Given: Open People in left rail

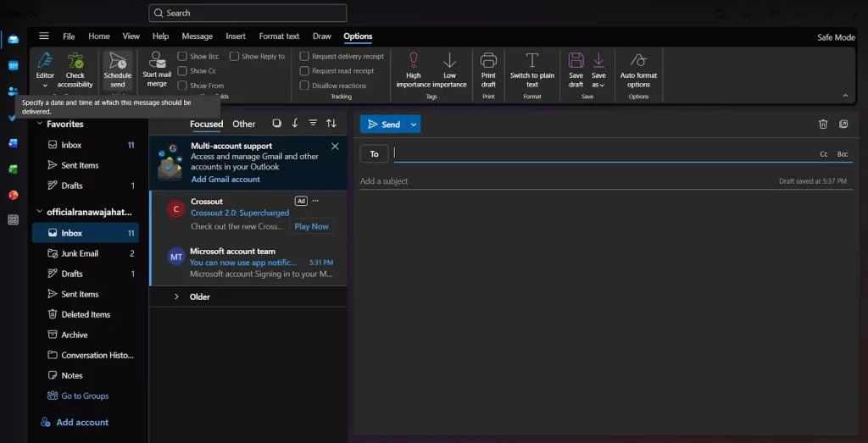Looking at the screenshot, I should [x=14, y=91].
